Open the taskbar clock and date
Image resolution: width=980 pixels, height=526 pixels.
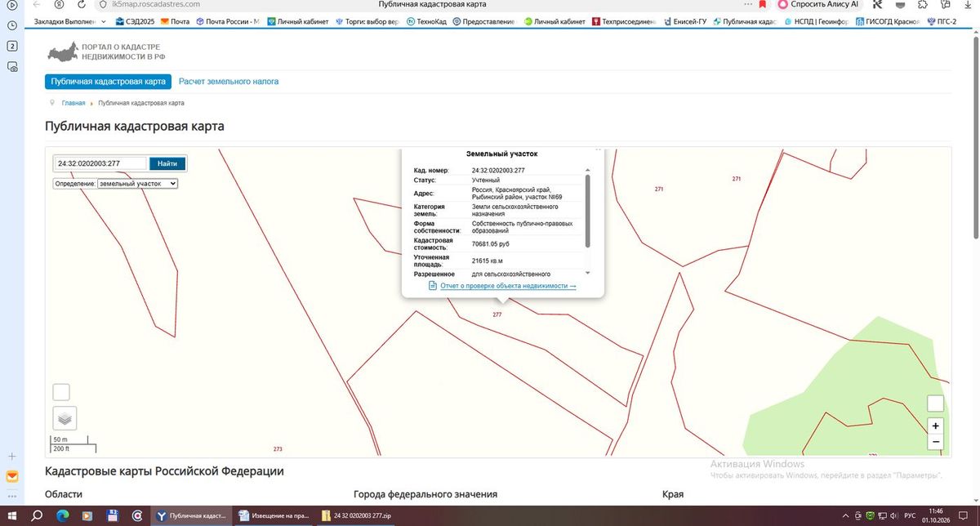(934, 516)
